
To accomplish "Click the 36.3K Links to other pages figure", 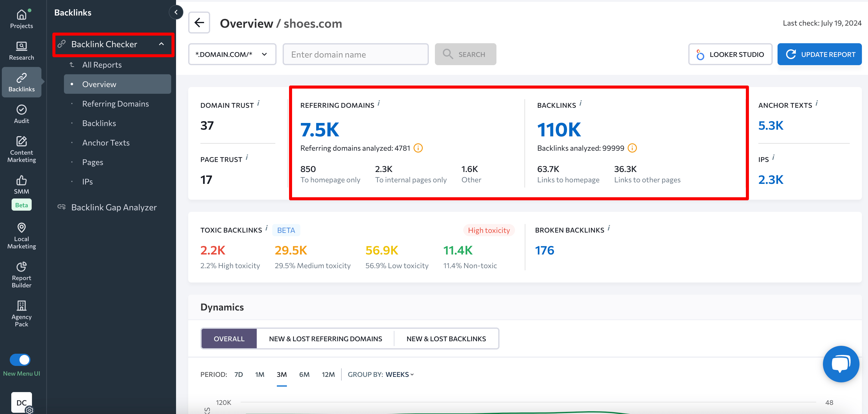I will (625, 169).
